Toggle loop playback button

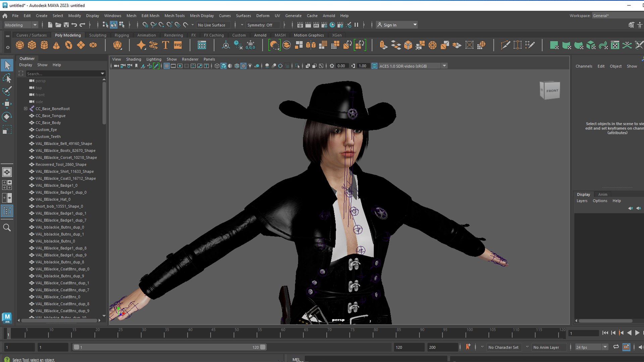click(x=616, y=347)
